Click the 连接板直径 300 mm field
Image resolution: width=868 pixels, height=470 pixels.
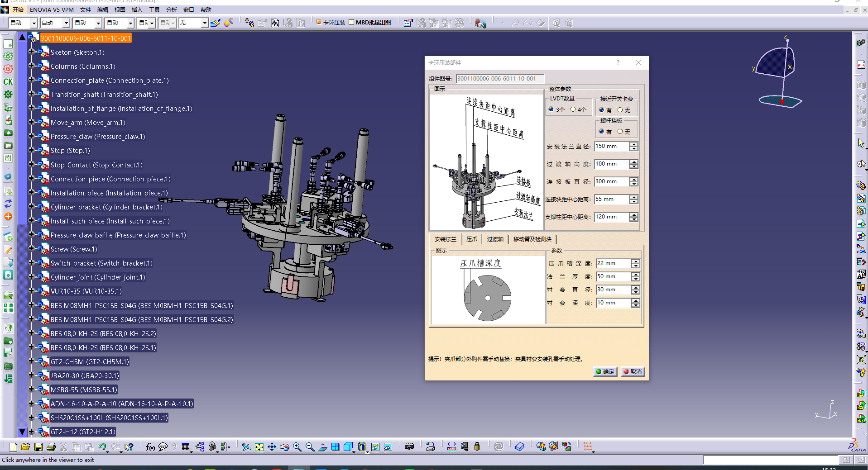[612, 181]
